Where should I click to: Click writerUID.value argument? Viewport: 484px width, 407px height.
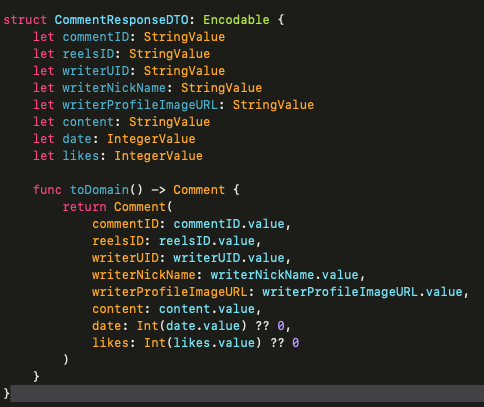click(229, 258)
